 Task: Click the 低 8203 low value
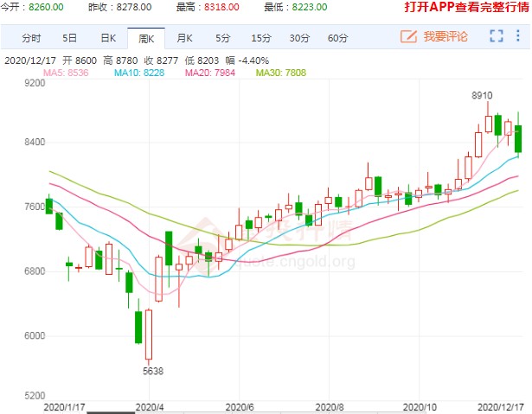pyautogui.click(x=202, y=61)
